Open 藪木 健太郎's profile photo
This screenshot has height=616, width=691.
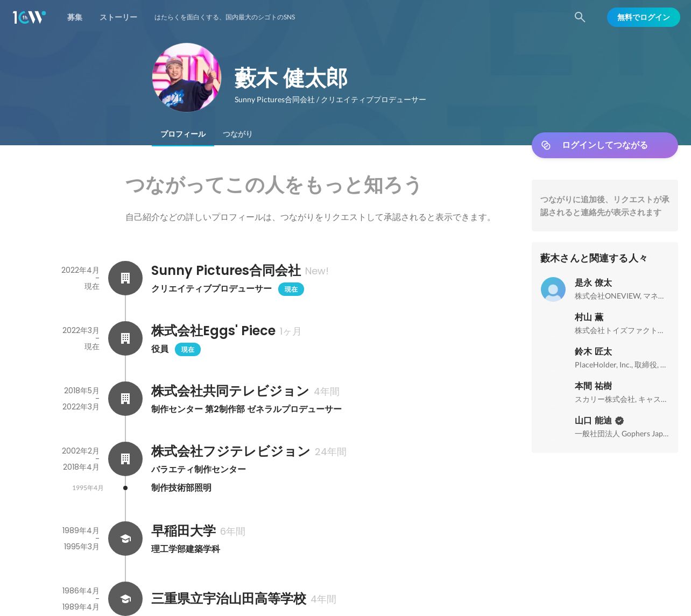pyautogui.click(x=187, y=77)
